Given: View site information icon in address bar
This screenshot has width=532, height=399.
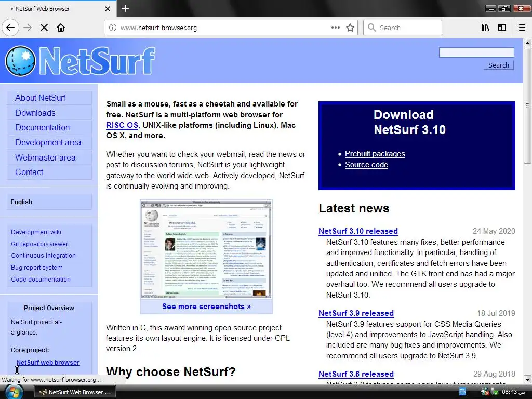Looking at the screenshot, I should (113, 28).
